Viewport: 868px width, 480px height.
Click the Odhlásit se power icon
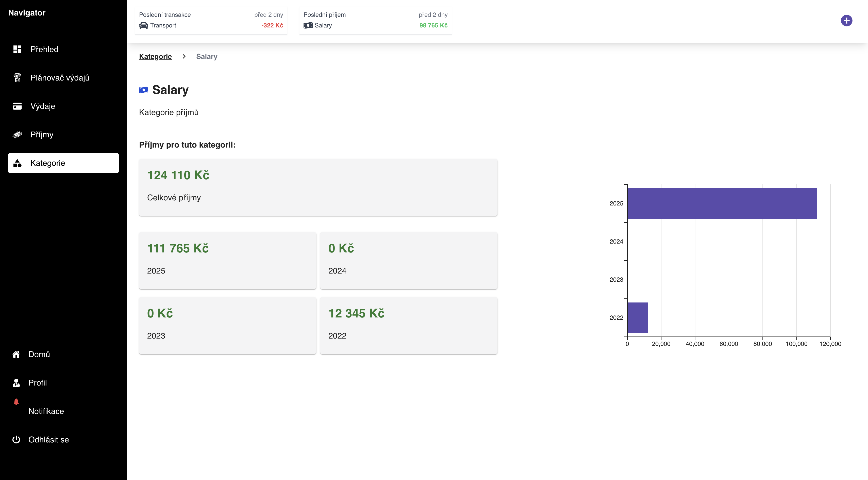coord(16,440)
